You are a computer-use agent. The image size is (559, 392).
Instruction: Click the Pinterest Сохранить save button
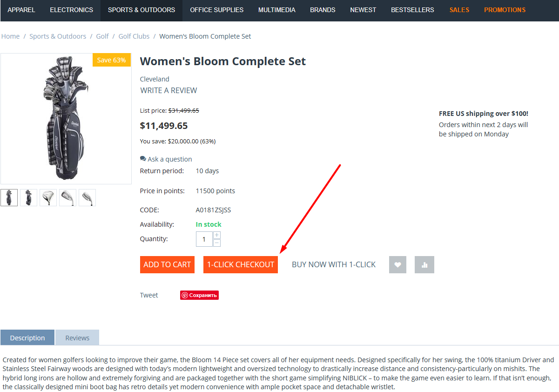tap(199, 295)
